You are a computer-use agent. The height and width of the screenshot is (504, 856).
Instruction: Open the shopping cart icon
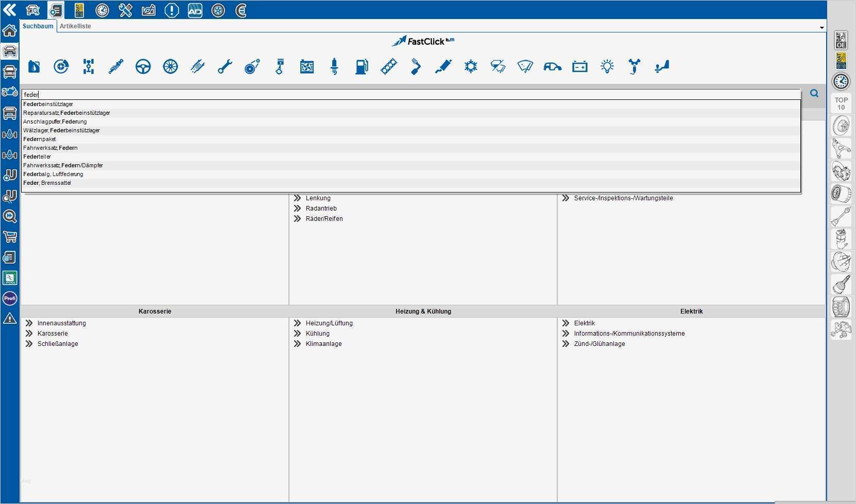click(10, 237)
